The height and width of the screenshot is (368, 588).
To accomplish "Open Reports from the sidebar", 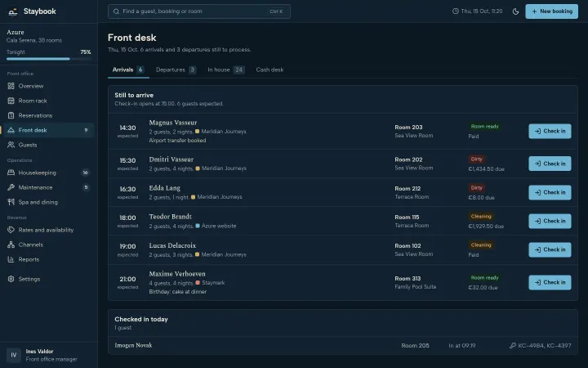I will (49, 259).
